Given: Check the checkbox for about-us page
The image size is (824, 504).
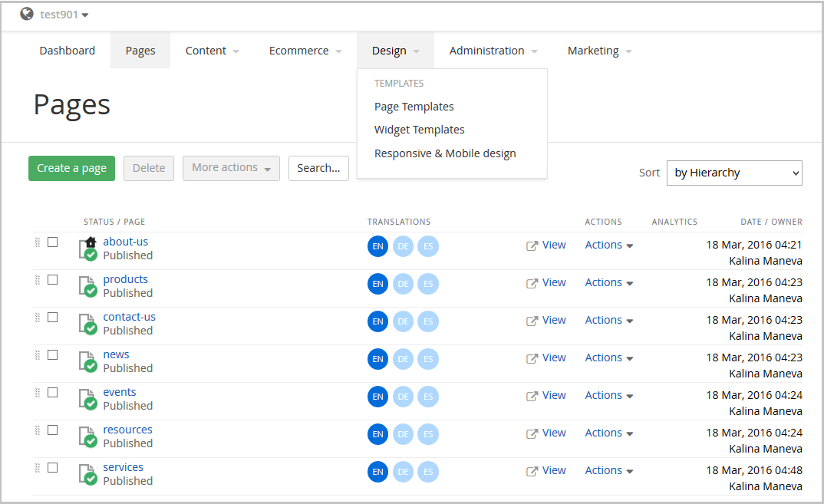Looking at the screenshot, I should tap(53, 242).
